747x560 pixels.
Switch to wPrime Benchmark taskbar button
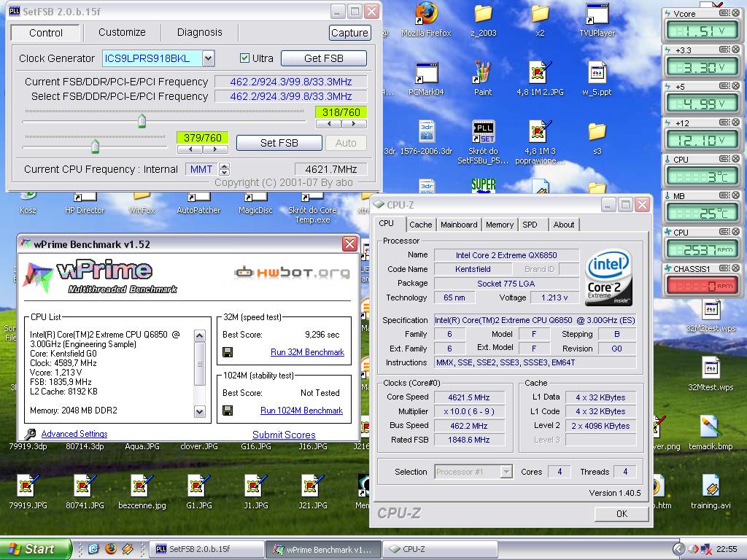[x=323, y=550]
